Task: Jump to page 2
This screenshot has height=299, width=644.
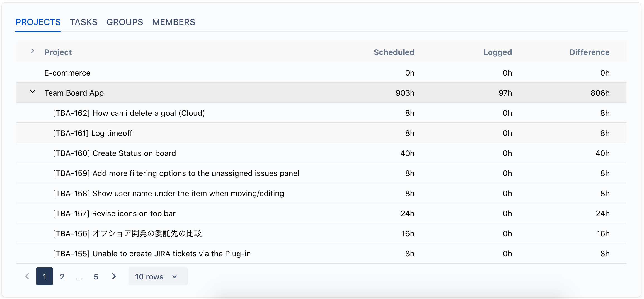Action: (x=62, y=277)
